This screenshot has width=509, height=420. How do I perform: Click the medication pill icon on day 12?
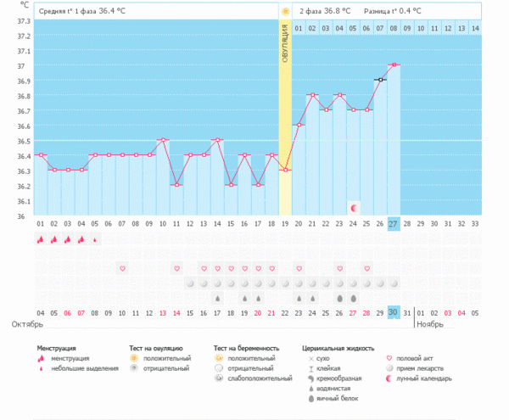190,283
